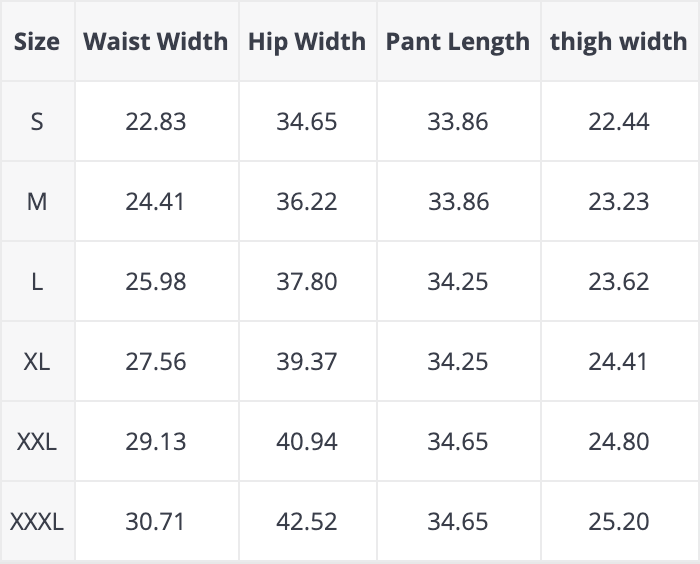Select the Pant Length column header
This screenshot has width=700, height=564.
pyautogui.click(x=458, y=42)
